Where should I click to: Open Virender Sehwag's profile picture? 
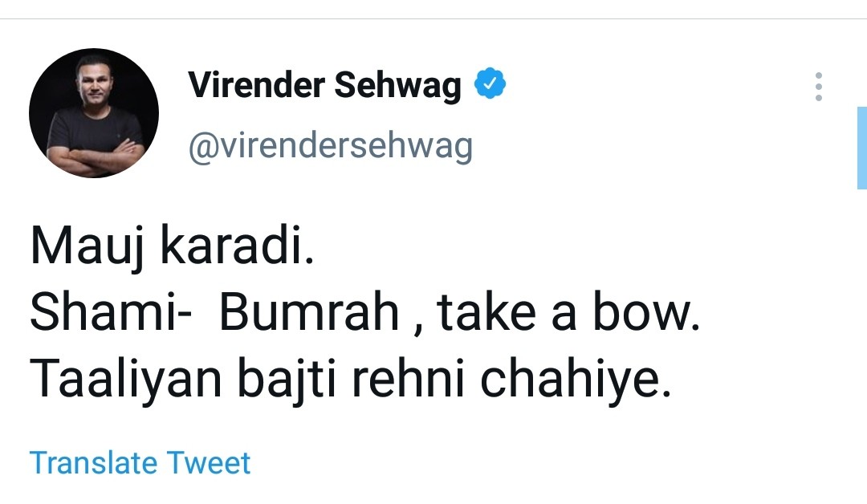[x=94, y=113]
